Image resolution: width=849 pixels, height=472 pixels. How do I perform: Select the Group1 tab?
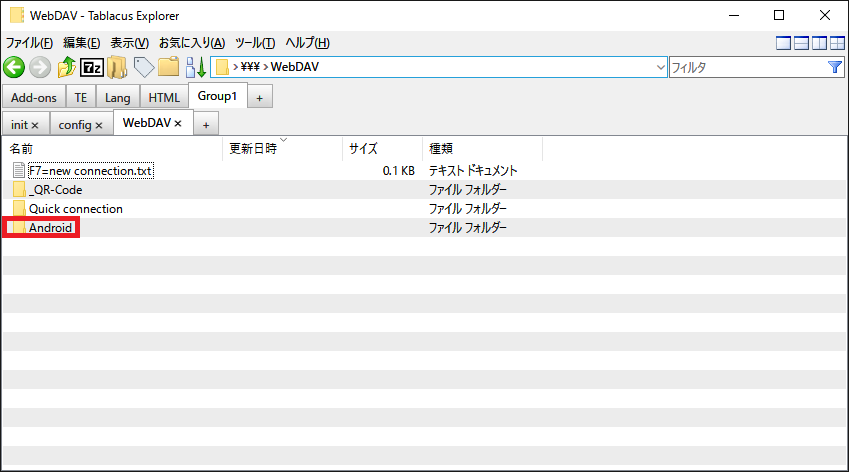pyautogui.click(x=217, y=96)
